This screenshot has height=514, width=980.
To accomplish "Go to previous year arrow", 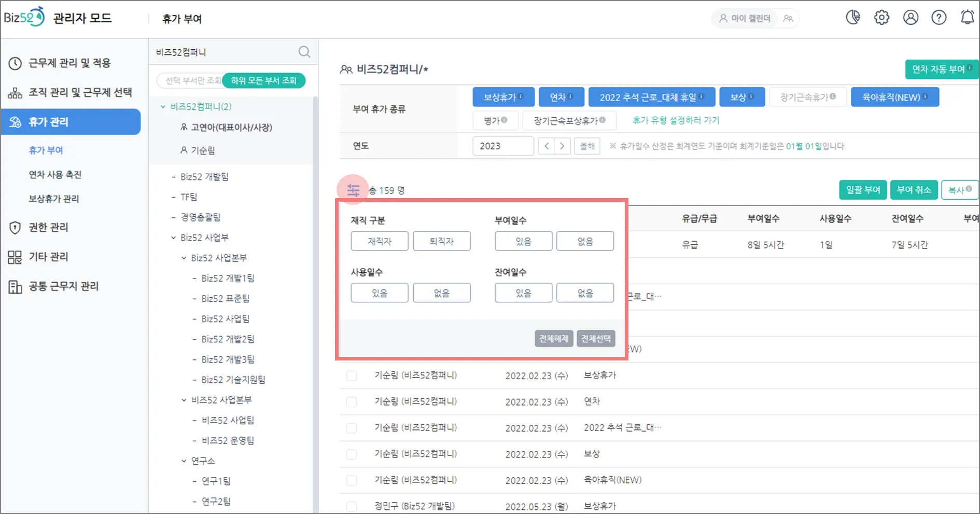I will pyautogui.click(x=547, y=146).
